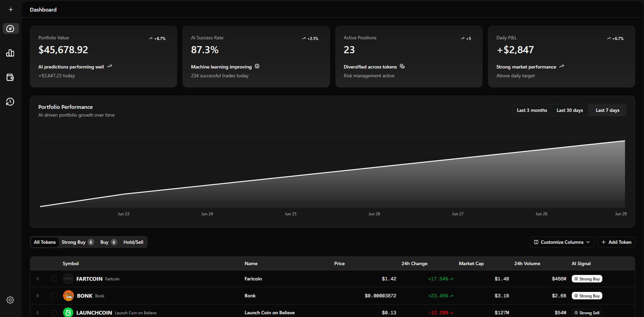Image resolution: width=644 pixels, height=317 pixels.
Task: Click brain icon next to Machine learning improving
Action: 257,66
